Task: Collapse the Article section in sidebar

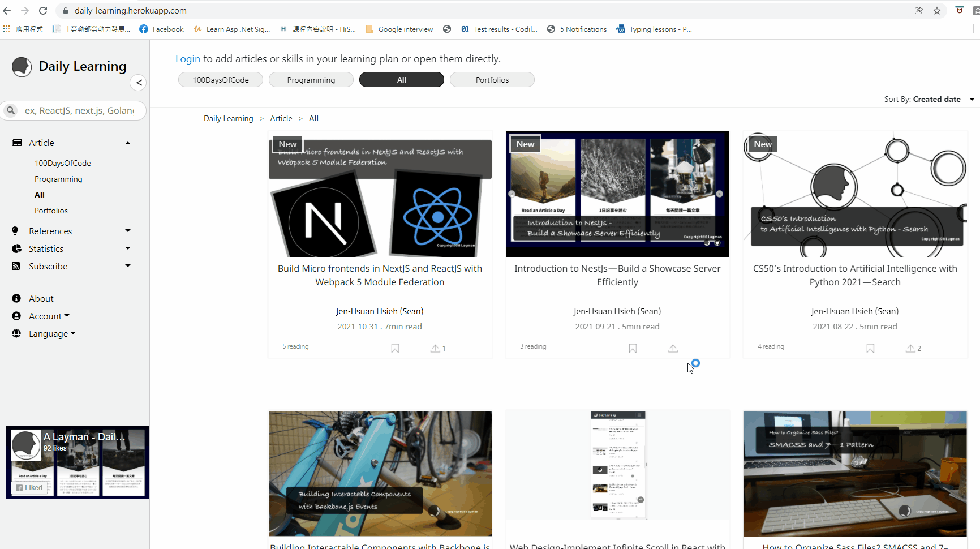Action: [128, 143]
